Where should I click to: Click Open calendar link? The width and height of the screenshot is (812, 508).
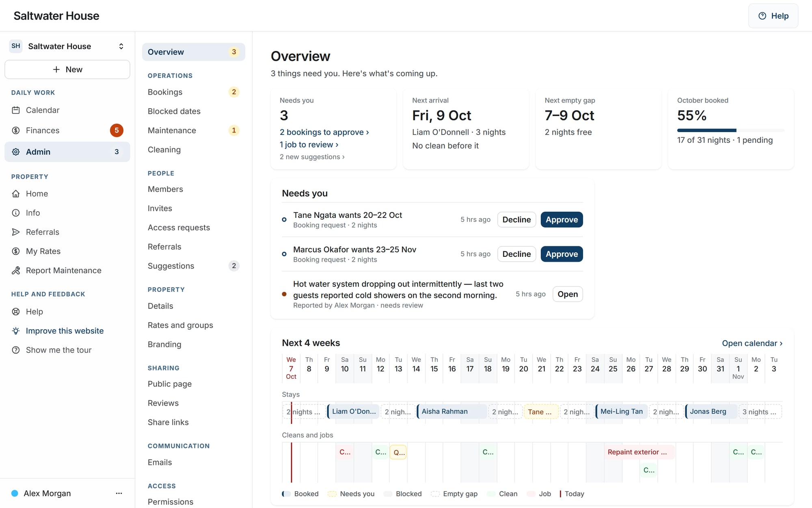pos(752,343)
